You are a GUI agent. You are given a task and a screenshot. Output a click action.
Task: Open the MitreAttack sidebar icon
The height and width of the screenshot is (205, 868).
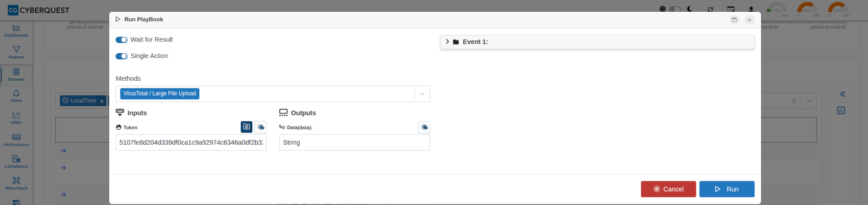click(16, 183)
